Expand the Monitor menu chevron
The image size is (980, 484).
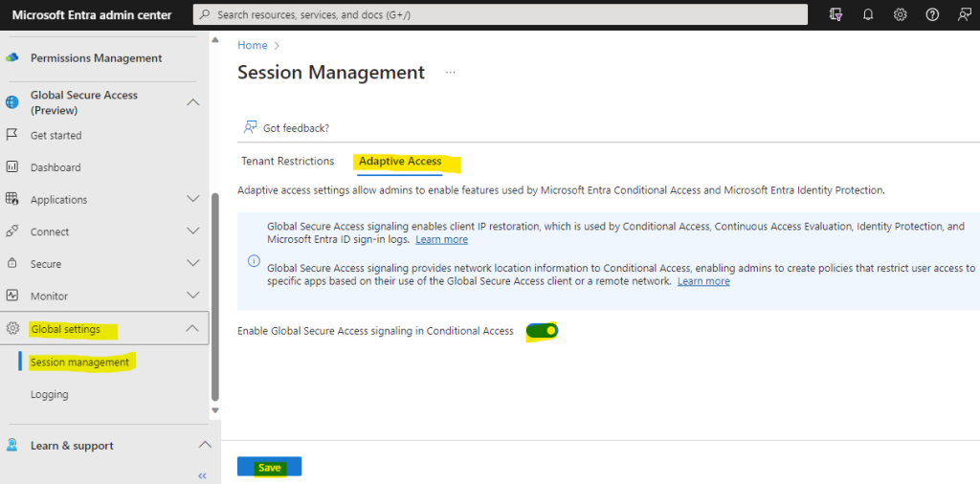click(x=193, y=295)
